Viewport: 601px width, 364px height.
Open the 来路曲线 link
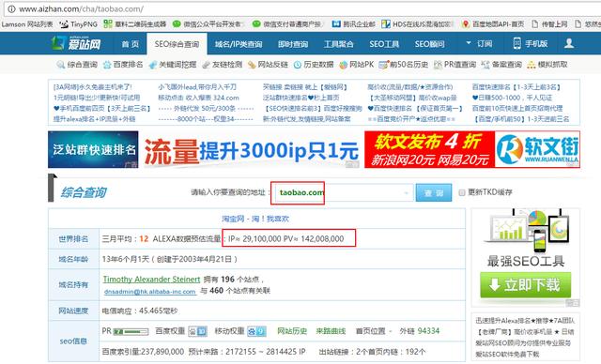(x=331, y=331)
